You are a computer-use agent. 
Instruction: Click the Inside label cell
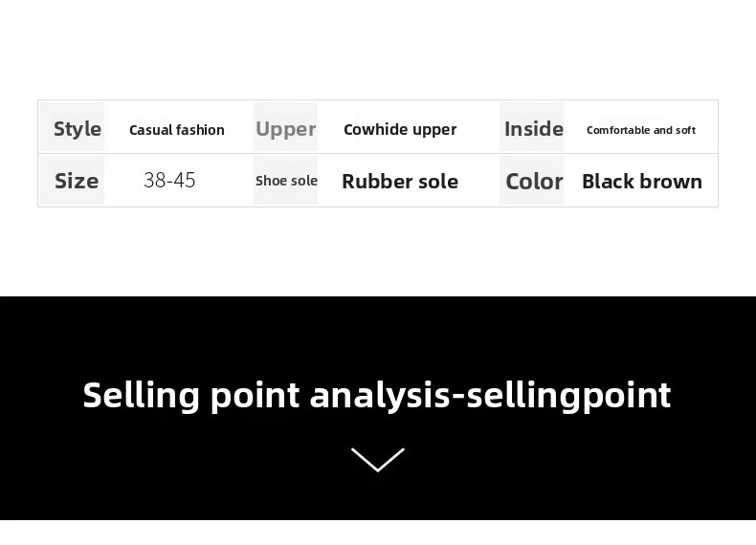coord(533,128)
